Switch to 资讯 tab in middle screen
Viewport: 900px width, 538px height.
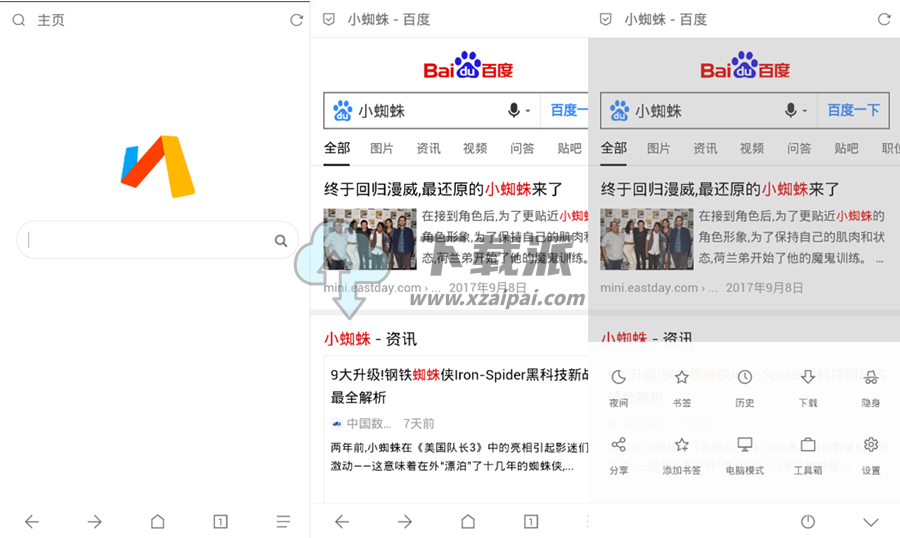tap(428, 149)
